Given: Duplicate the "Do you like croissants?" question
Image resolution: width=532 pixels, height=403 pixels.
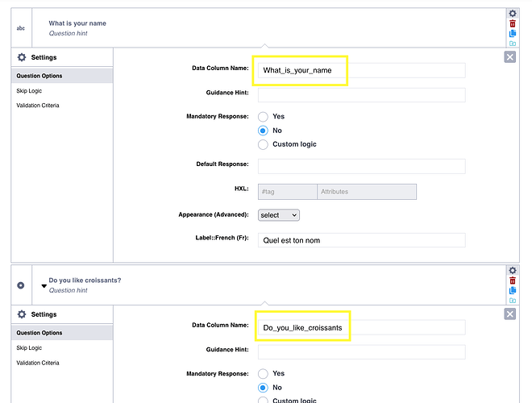Looking at the screenshot, I should [x=512, y=290].
